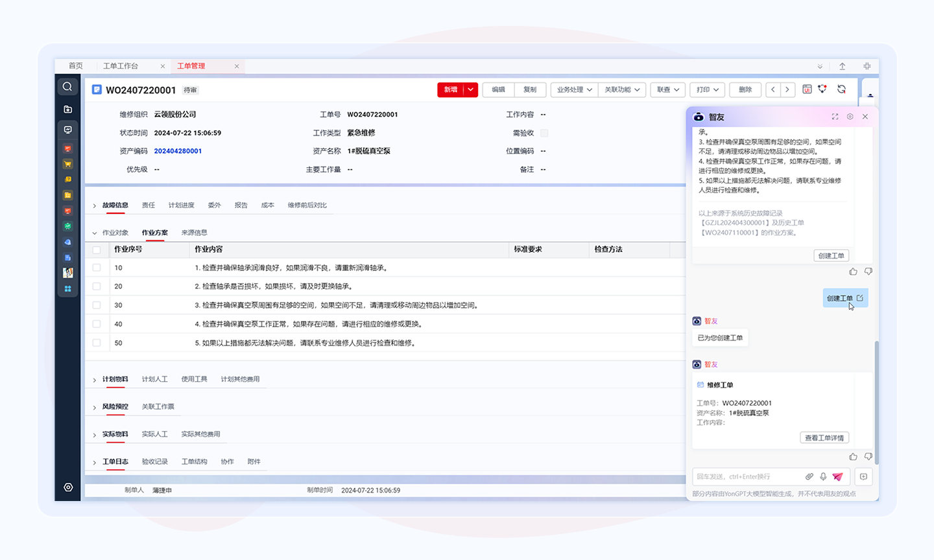Select the 计划进度 tab
The image size is (934, 560).
(x=181, y=205)
